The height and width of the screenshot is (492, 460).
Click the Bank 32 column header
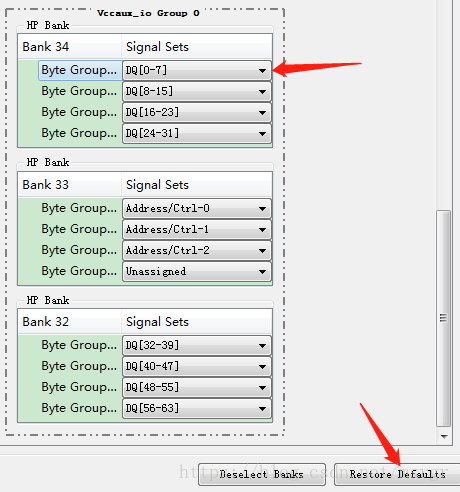[70, 322]
